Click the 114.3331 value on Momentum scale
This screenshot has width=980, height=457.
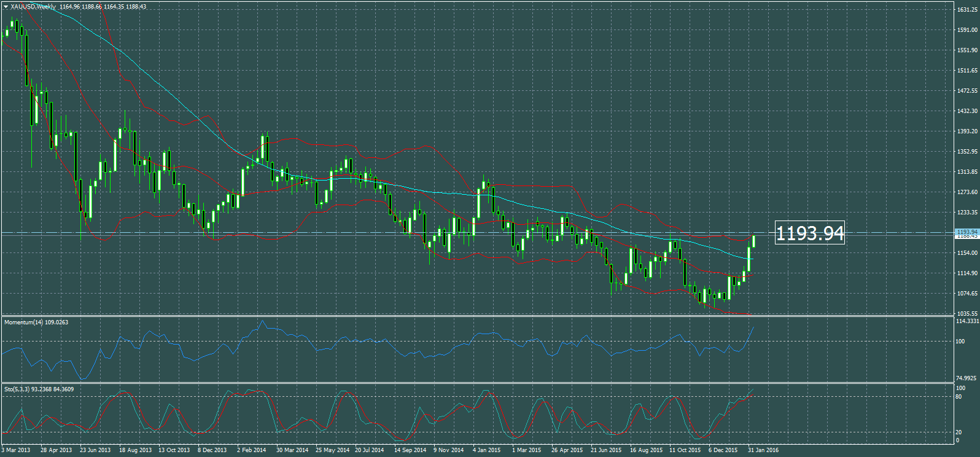click(x=967, y=321)
